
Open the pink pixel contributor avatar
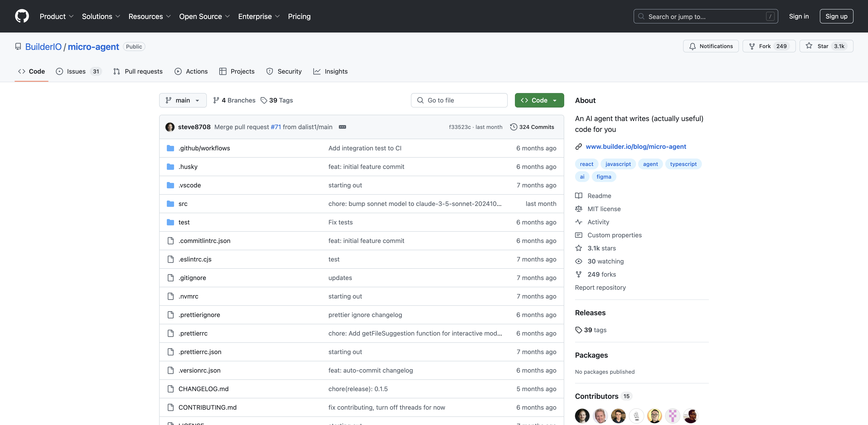pos(672,416)
